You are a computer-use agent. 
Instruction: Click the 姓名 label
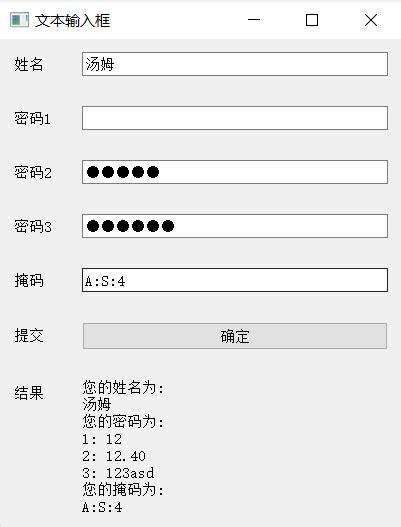click(x=29, y=64)
